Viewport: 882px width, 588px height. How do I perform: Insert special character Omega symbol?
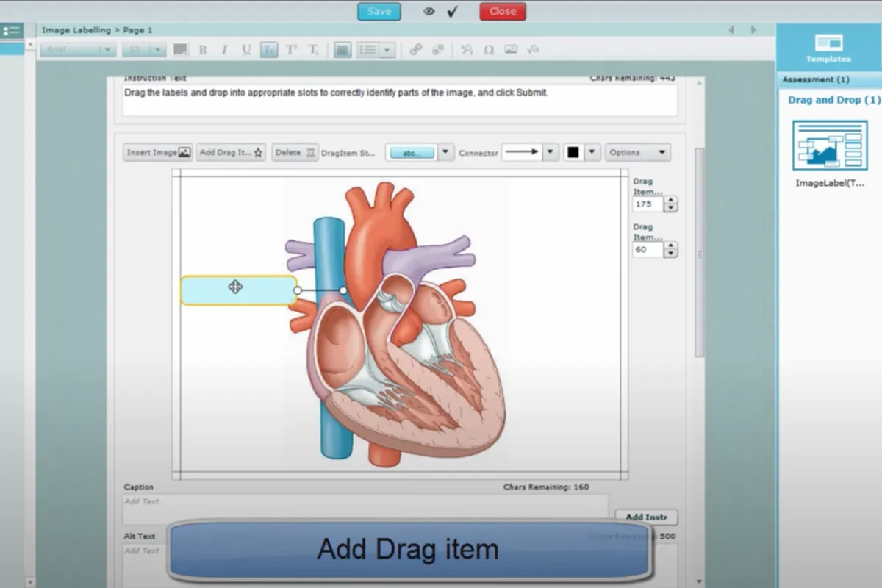489,49
